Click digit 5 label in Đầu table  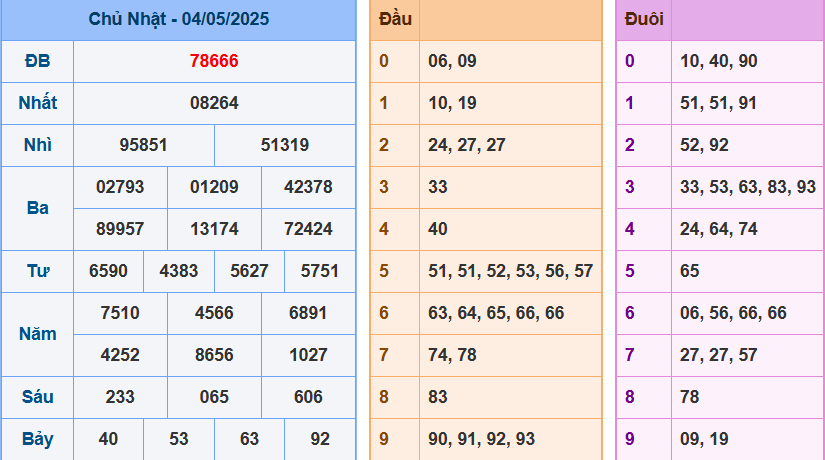pos(384,271)
